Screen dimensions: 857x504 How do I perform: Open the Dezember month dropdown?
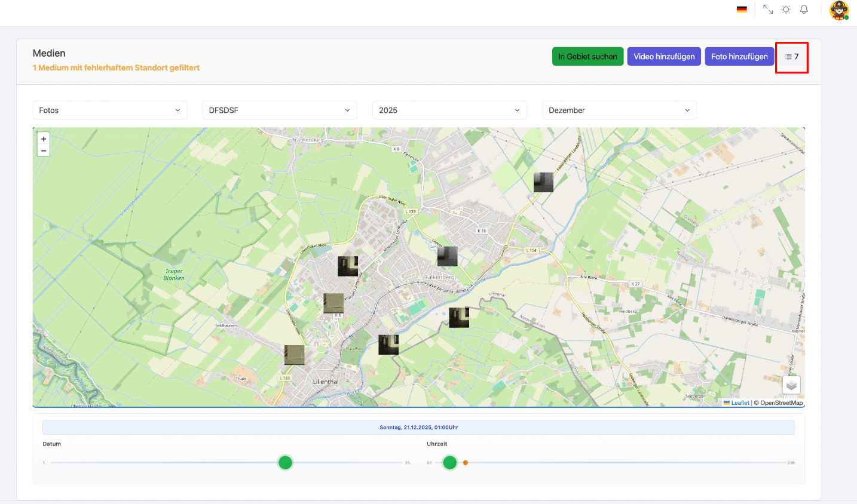coord(619,110)
